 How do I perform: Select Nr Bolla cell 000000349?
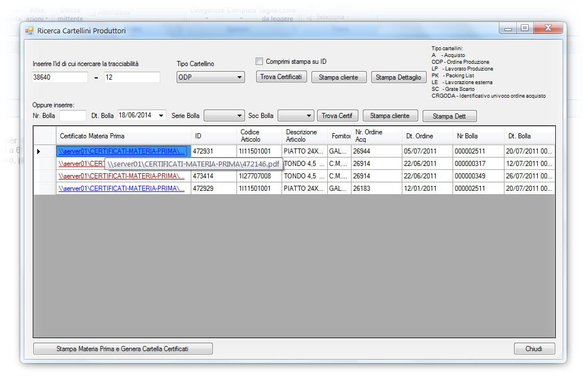(479, 176)
